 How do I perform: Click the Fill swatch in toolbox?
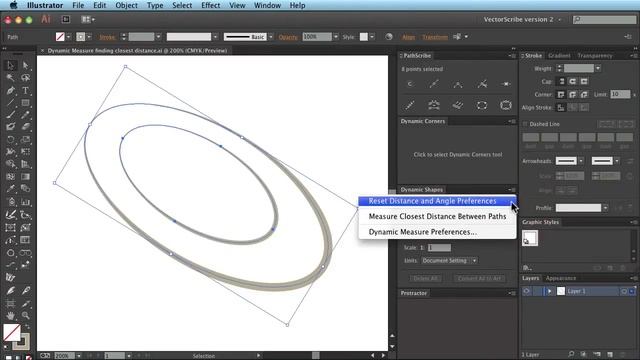11,332
